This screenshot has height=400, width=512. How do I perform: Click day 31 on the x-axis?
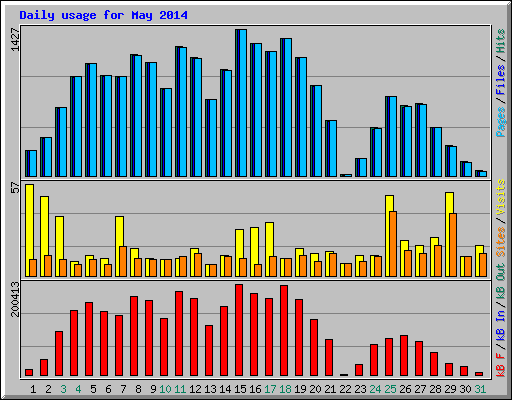[480, 389]
